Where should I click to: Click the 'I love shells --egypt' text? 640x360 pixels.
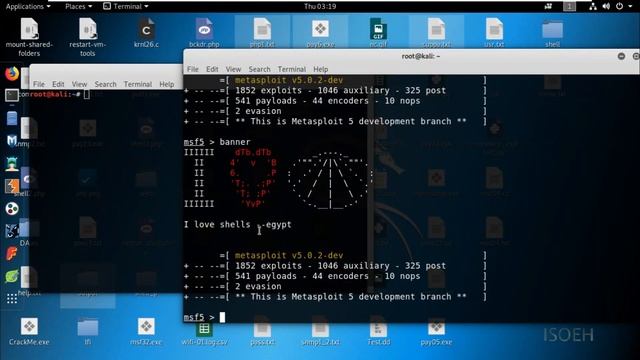[x=238, y=224]
